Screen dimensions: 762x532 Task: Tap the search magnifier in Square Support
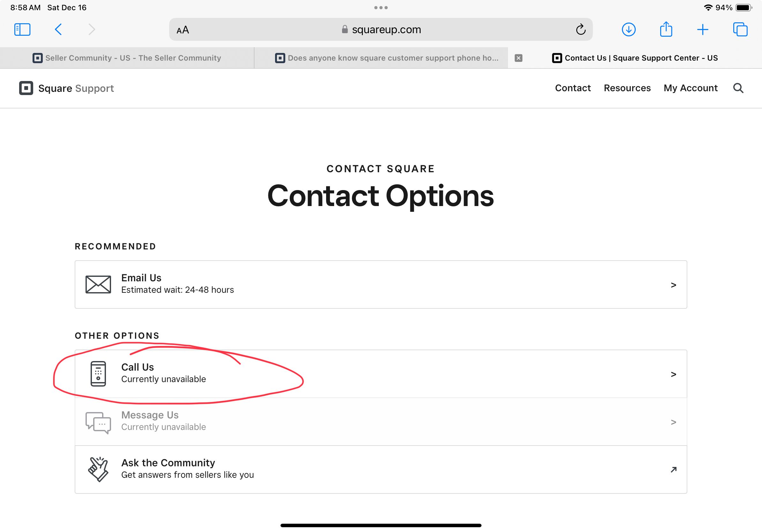tap(738, 88)
